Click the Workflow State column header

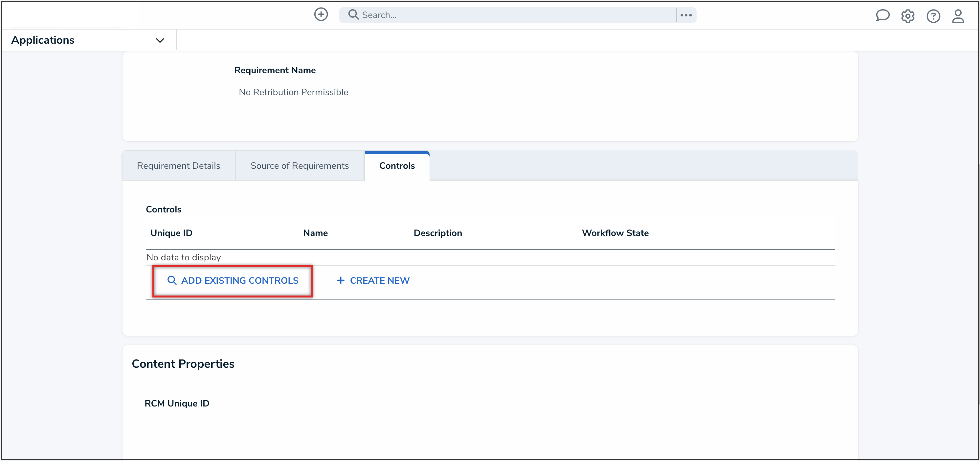click(615, 233)
